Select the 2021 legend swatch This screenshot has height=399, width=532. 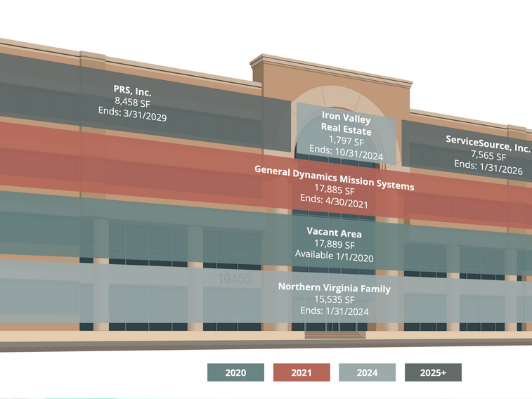click(x=301, y=372)
